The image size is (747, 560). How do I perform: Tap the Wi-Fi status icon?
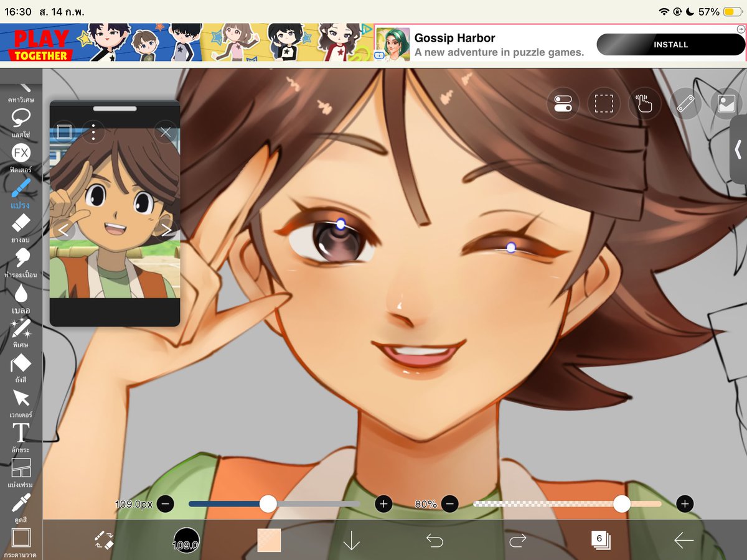(664, 12)
